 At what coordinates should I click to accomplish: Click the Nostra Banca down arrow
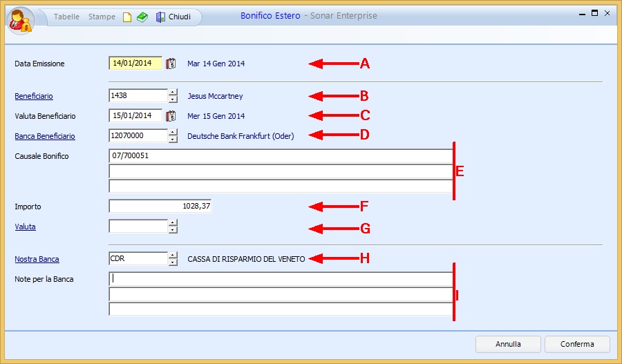click(x=173, y=262)
